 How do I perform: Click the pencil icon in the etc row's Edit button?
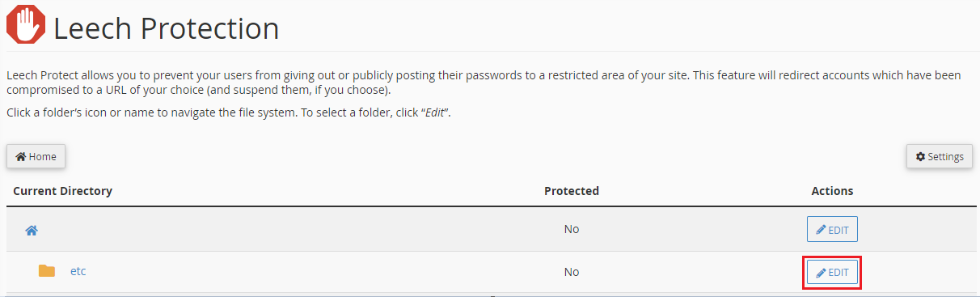821,273
